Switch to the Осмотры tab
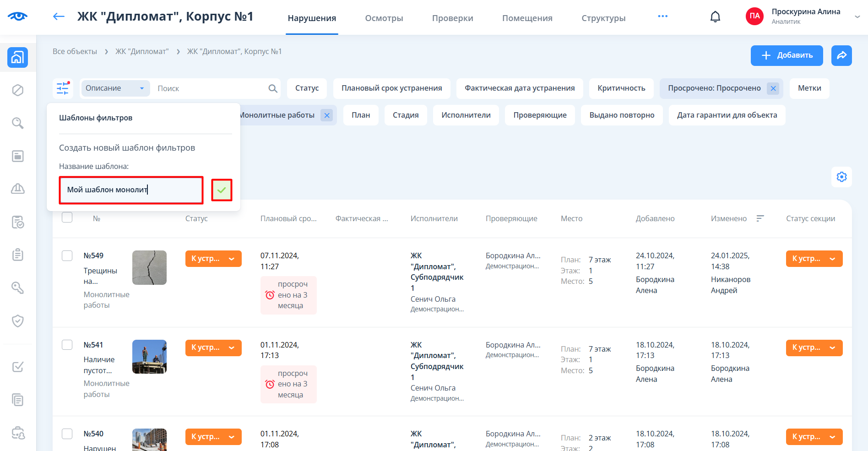Viewport: 868px width, 451px height. click(x=384, y=18)
